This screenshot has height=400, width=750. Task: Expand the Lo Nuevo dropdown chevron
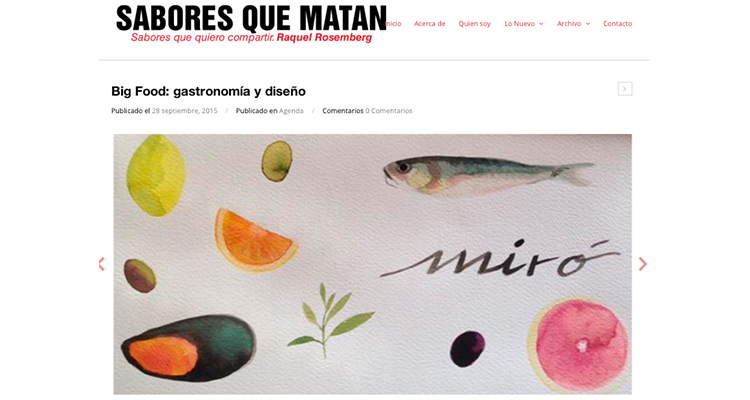click(x=541, y=24)
